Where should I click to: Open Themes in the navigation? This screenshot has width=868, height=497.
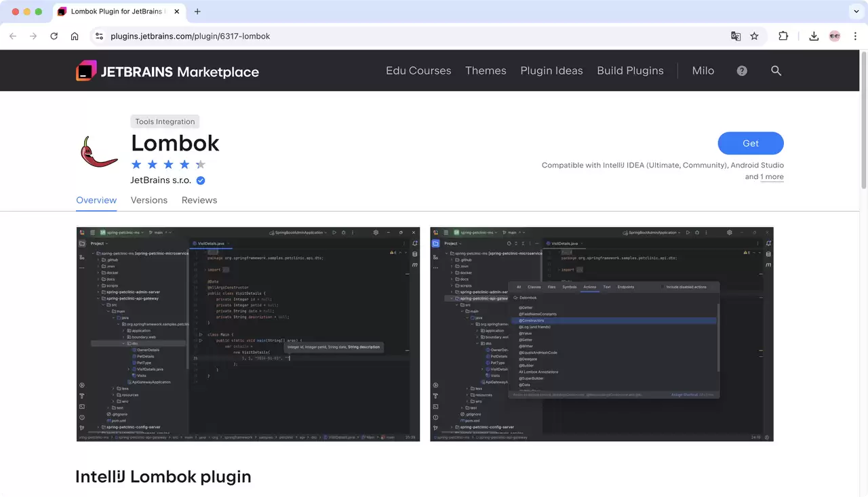[x=486, y=71]
